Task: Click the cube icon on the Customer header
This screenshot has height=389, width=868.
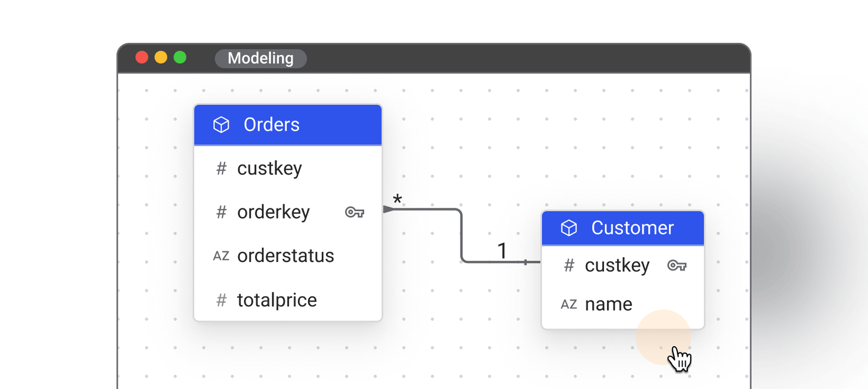Action: (x=568, y=228)
